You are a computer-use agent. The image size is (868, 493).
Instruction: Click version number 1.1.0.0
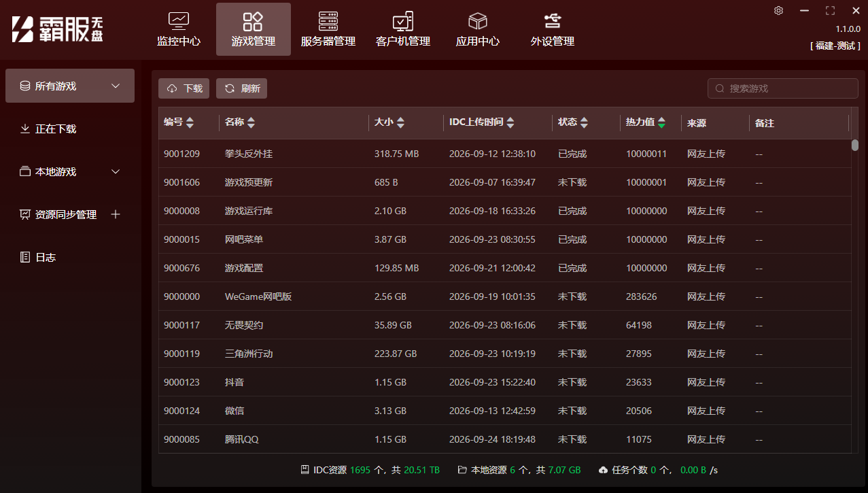(848, 29)
